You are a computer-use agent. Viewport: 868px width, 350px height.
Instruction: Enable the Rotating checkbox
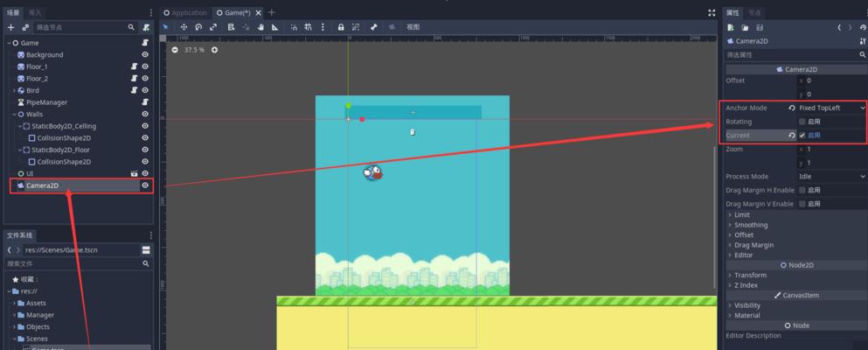click(802, 122)
